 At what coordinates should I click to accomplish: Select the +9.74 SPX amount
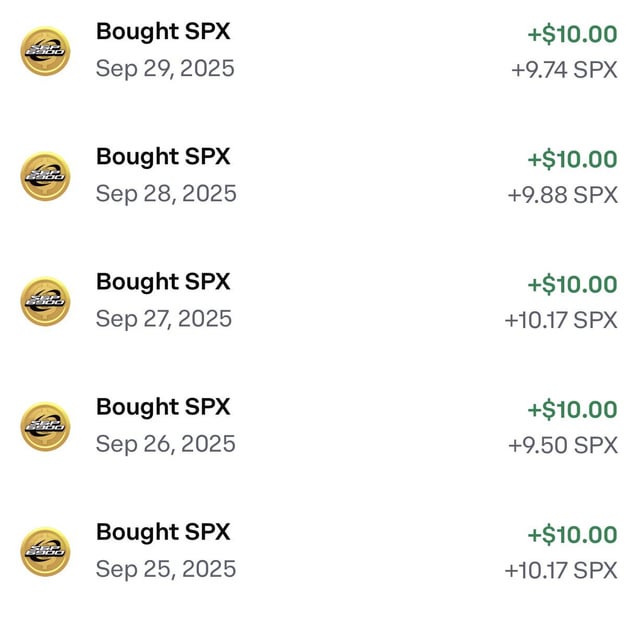click(x=564, y=70)
